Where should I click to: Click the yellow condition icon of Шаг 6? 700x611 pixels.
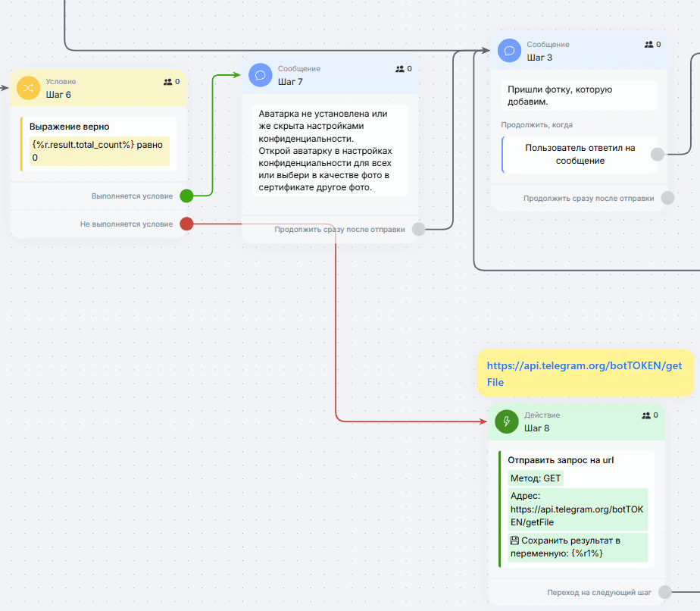tap(28, 88)
